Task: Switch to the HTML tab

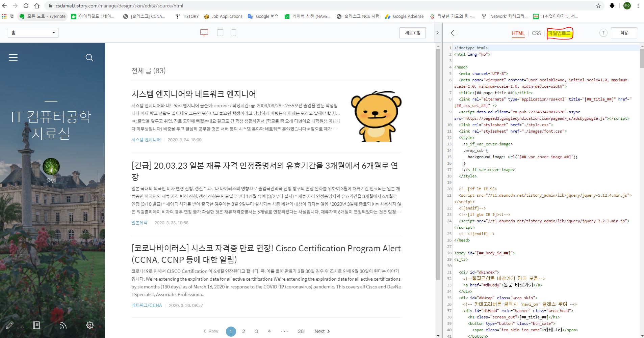Action: (x=518, y=33)
